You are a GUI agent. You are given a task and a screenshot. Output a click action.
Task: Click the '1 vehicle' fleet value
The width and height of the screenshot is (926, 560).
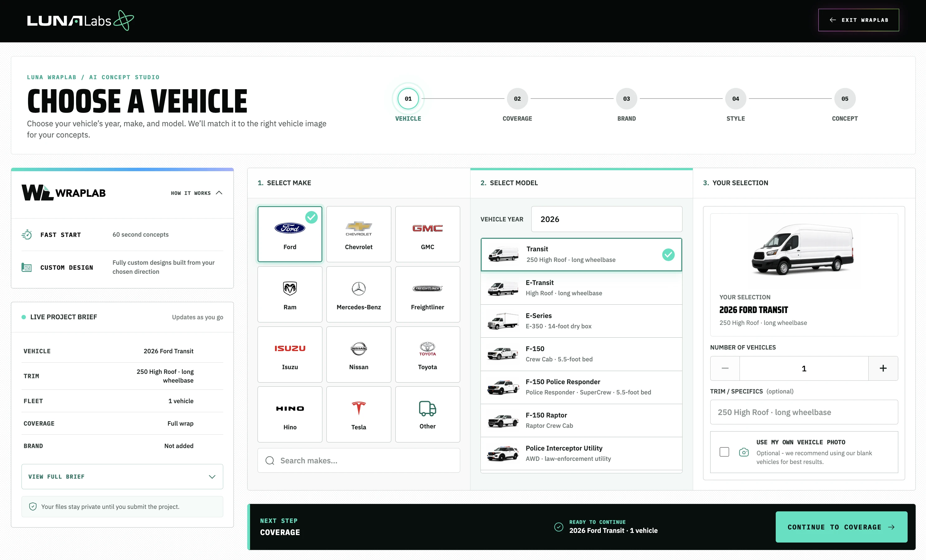coord(181,401)
